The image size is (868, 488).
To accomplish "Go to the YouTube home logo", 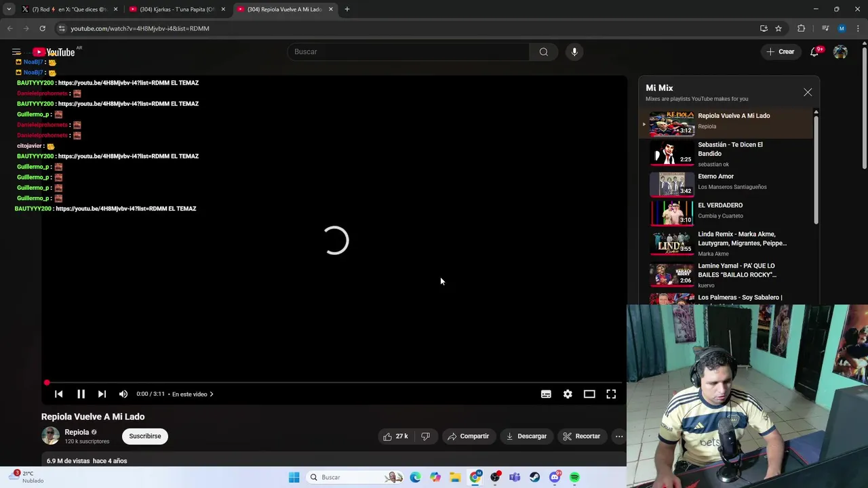I will tap(54, 52).
